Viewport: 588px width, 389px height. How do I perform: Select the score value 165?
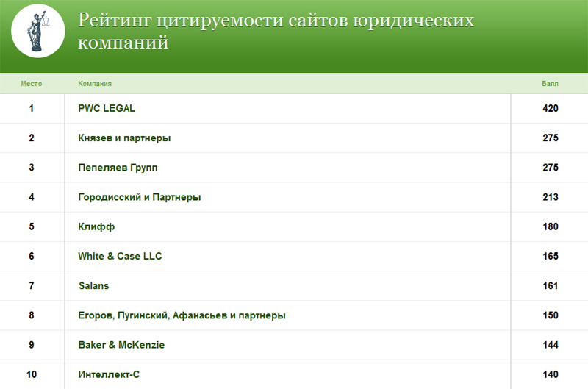point(551,256)
